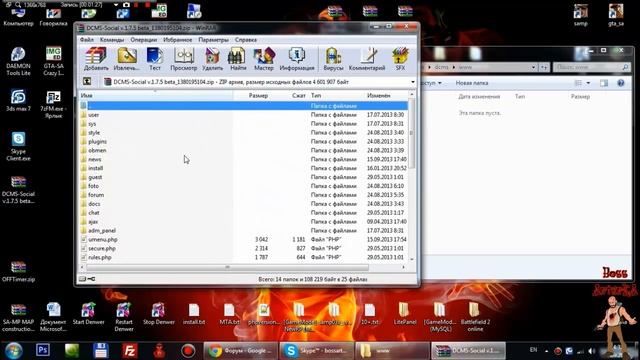Click the Извлечь (Extract) toolbar icon

point(127,59)
